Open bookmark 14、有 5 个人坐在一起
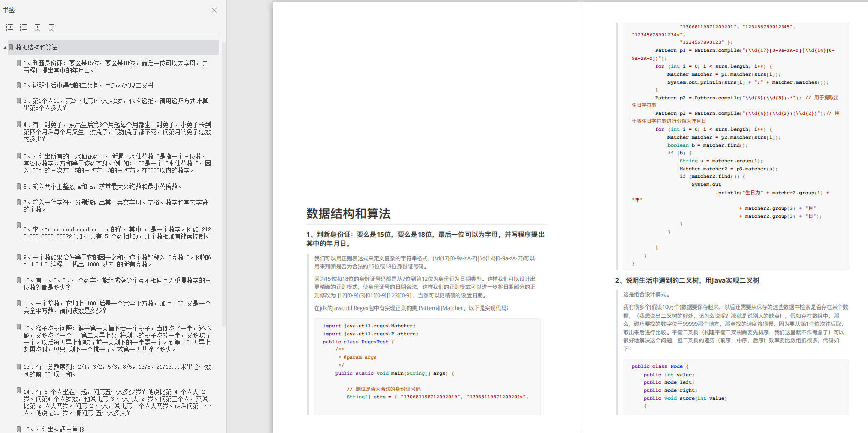Image resolution: width=868 pixels, height=433 pixels. coord(117,402)
